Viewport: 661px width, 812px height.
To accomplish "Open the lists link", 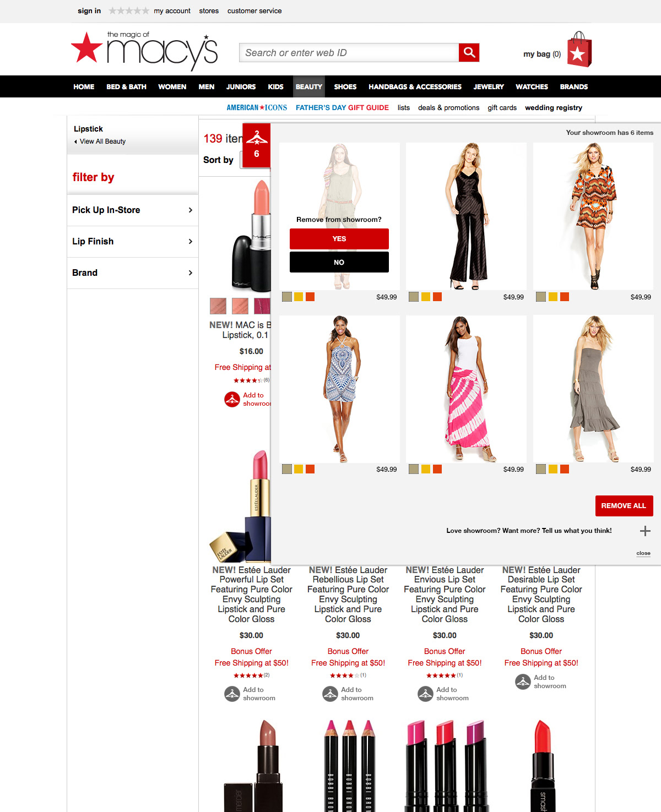I will click(x=404, y=107).
